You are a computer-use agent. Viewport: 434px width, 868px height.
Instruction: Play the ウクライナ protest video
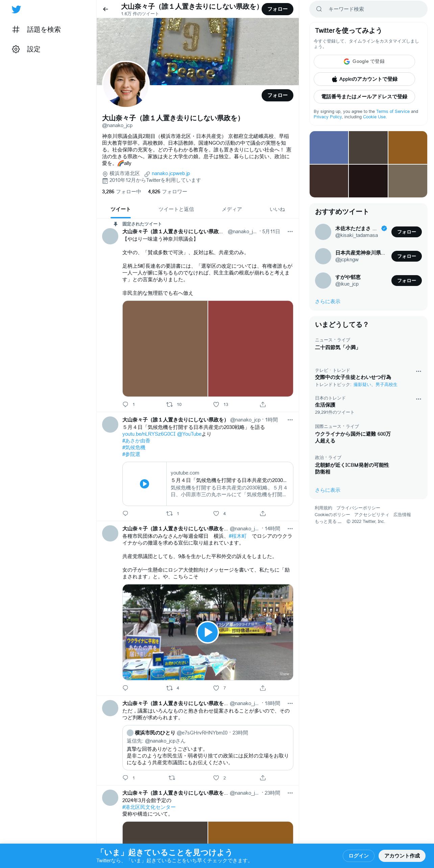tap(208, 632)
